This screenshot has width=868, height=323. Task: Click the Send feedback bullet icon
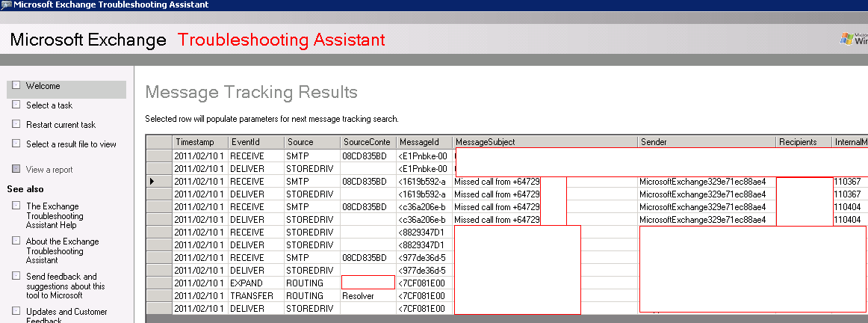(x=16, y=277)
